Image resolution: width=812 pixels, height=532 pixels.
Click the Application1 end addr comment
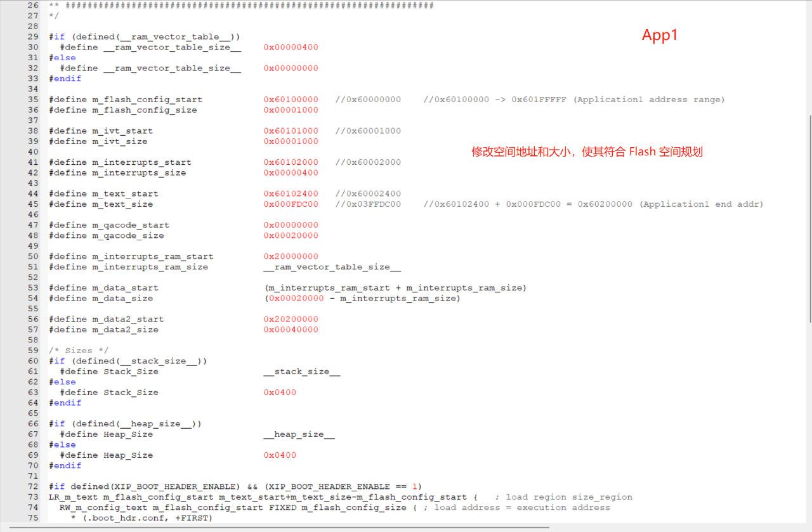pos(594,204)
